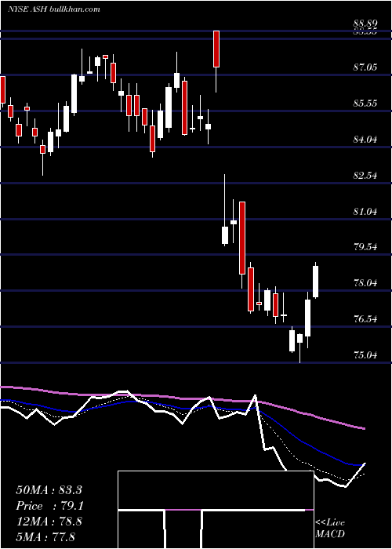Viewport: 392px width, 549px height.
Task: Select the 76.54 price level label
Action: [x=365, y=319]
